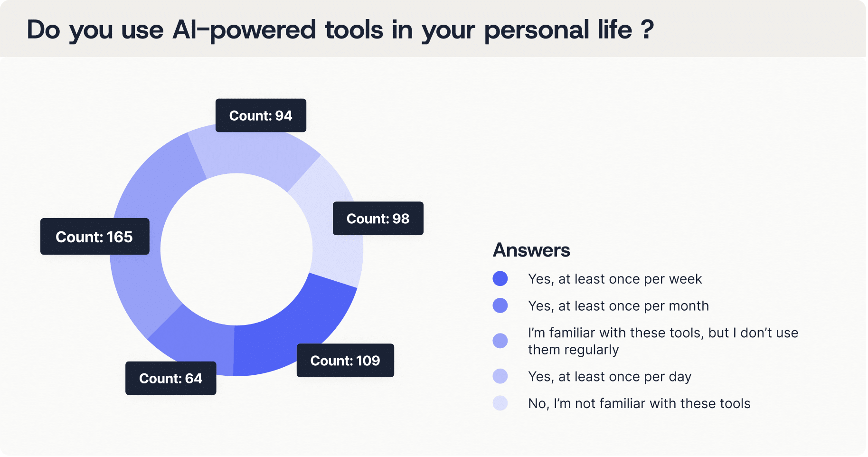
Task: Click the 'Count: 64' label
Action: [x=170, y=378]
